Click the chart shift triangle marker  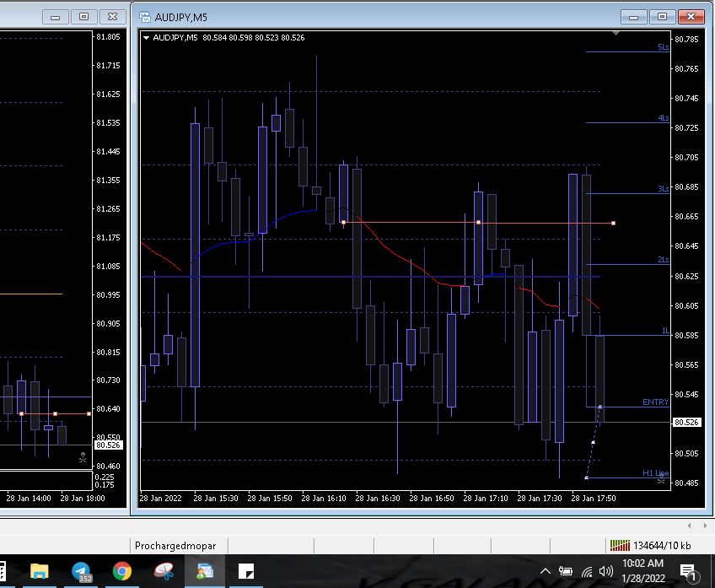(x=616, y=34)
